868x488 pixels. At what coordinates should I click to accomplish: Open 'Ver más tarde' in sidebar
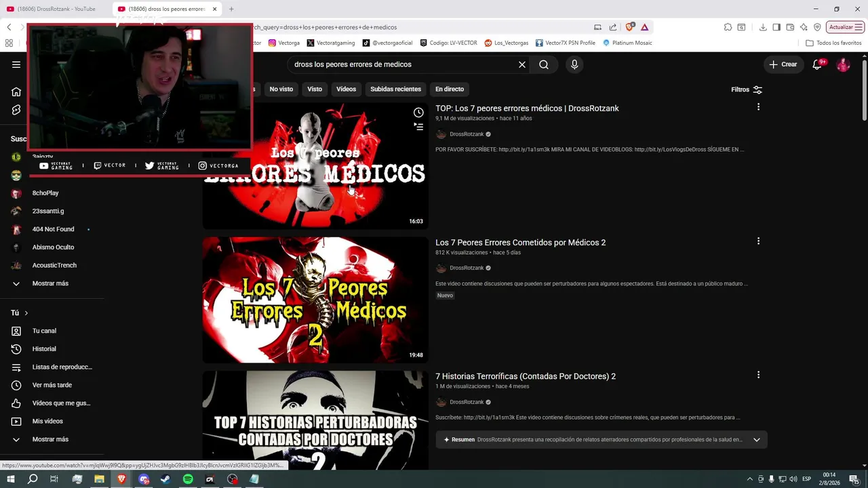click(52, 385)
